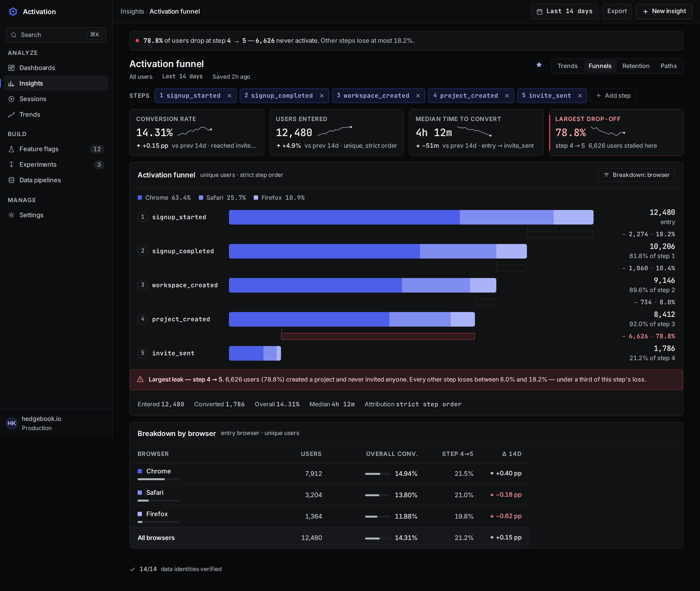Viewport: 700px width, 591px height.
Task: Open Experiments in the sidebar
Action: [56, 165]
